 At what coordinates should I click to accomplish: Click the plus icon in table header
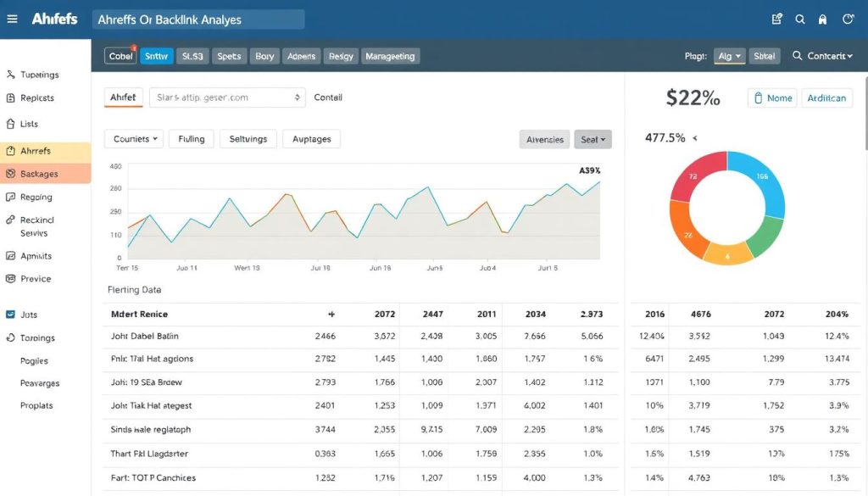pos(331,314)
